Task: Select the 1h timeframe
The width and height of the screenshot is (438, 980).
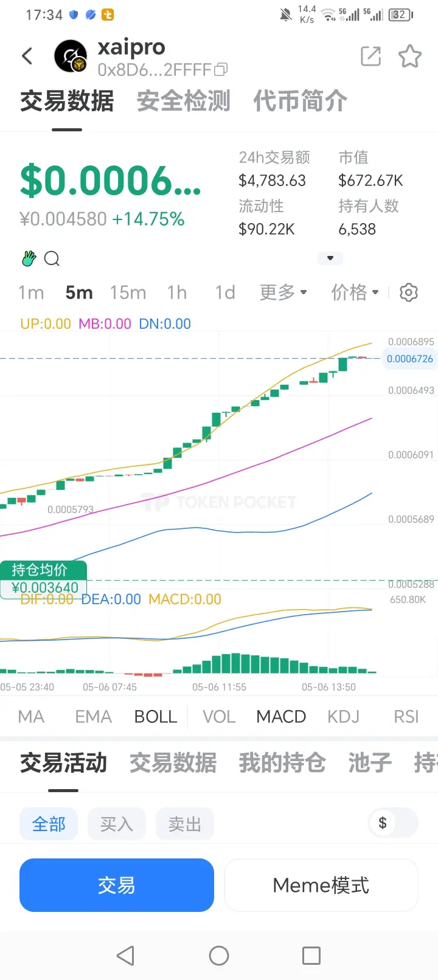Action: (x=177, y=292)
